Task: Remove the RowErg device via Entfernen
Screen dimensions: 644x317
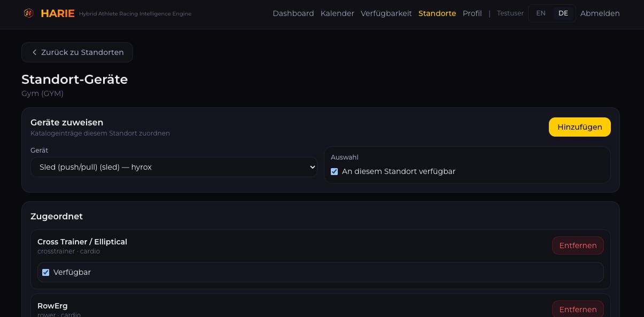Action: tap(578, 310)
